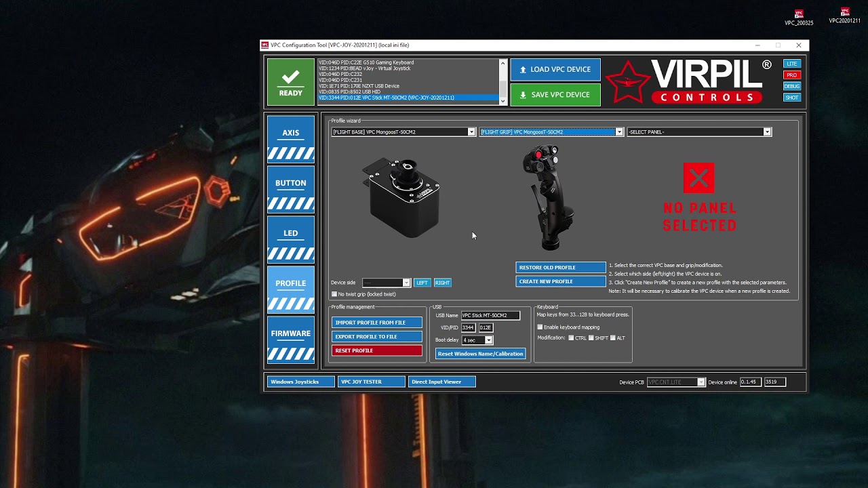
Task: Click the green READY checkmark status icon
Action: [x=291, y=82]
